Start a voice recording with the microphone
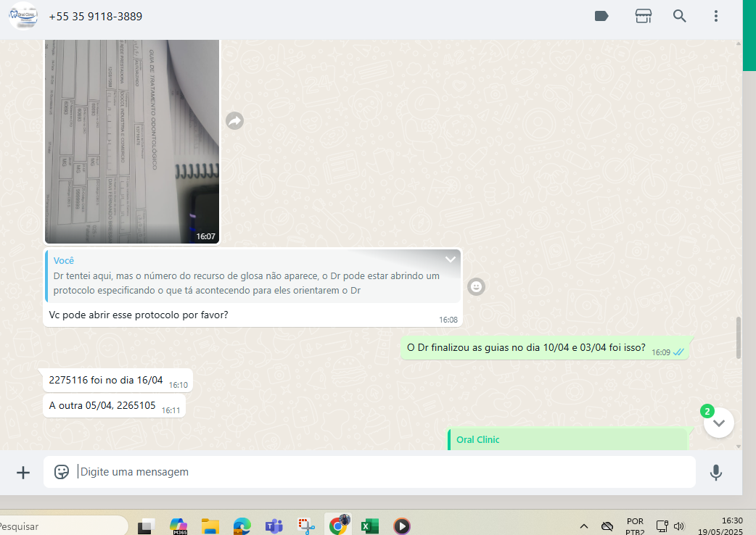 point(716,473)
